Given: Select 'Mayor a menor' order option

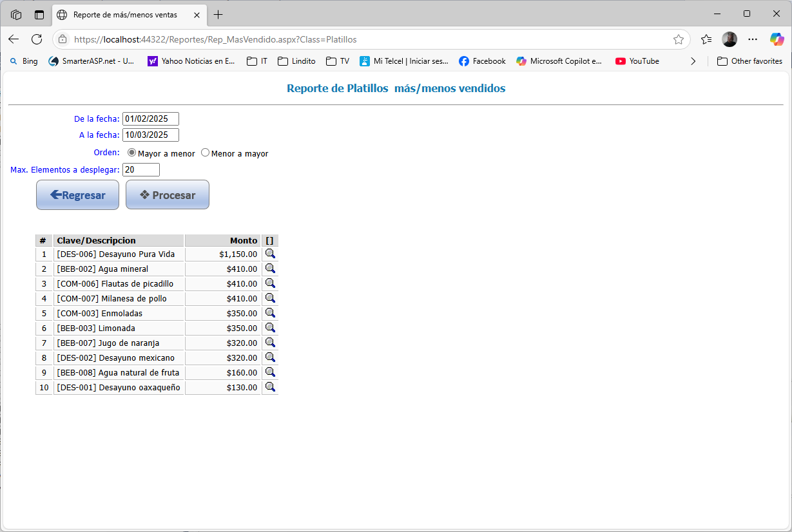Looking at the screenshot, I should point(132,153).
